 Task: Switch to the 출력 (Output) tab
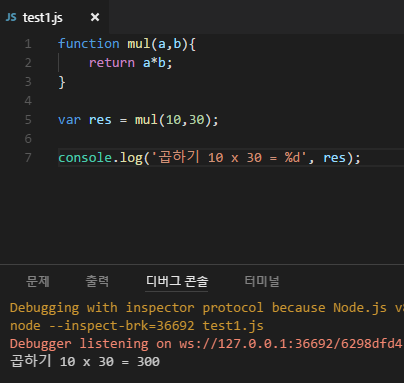[97, 281]
